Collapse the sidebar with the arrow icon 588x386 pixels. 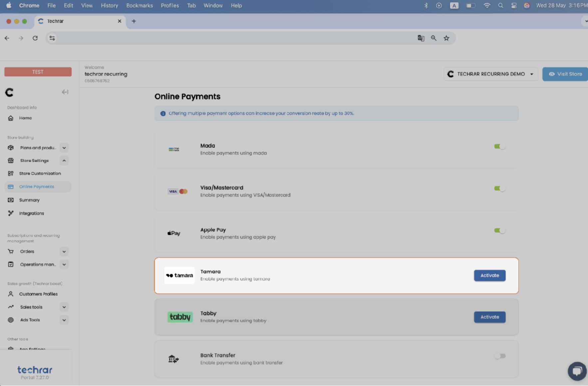click(65, 92)
